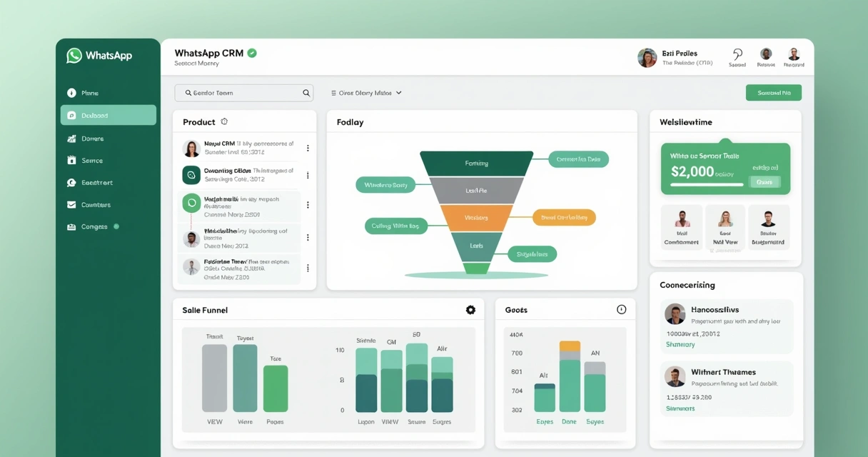Select the dark green top segment of the funnel
The width and height of the screenshot is (868, 457).
point(476,164)
